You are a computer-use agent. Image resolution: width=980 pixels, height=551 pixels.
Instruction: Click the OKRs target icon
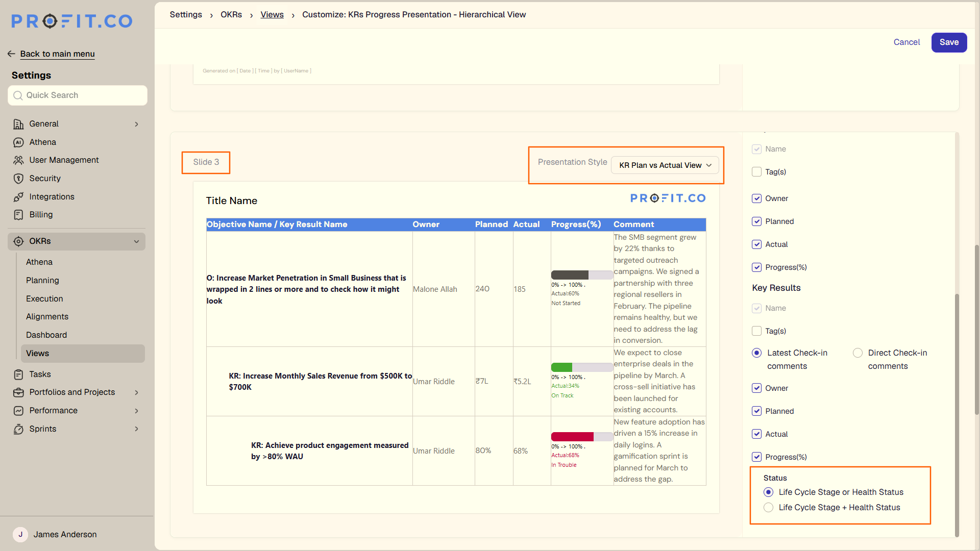coord(18,241)
